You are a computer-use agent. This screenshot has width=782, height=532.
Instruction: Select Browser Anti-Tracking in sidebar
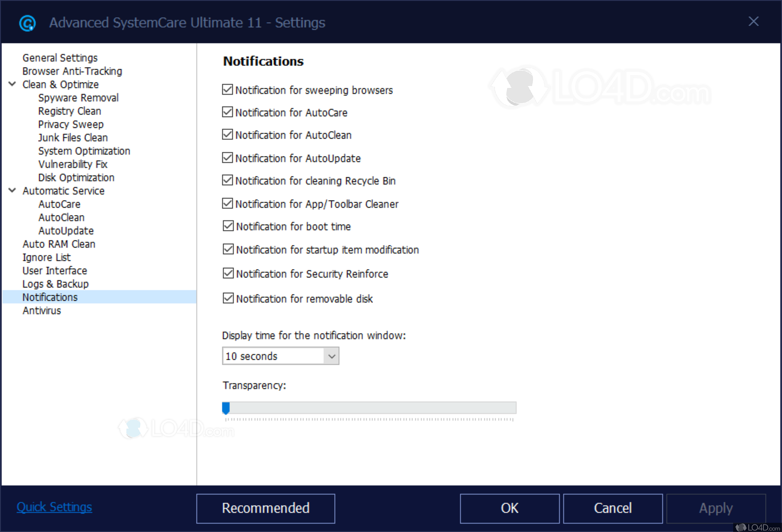pyautogui.click(x=72, y=71)
